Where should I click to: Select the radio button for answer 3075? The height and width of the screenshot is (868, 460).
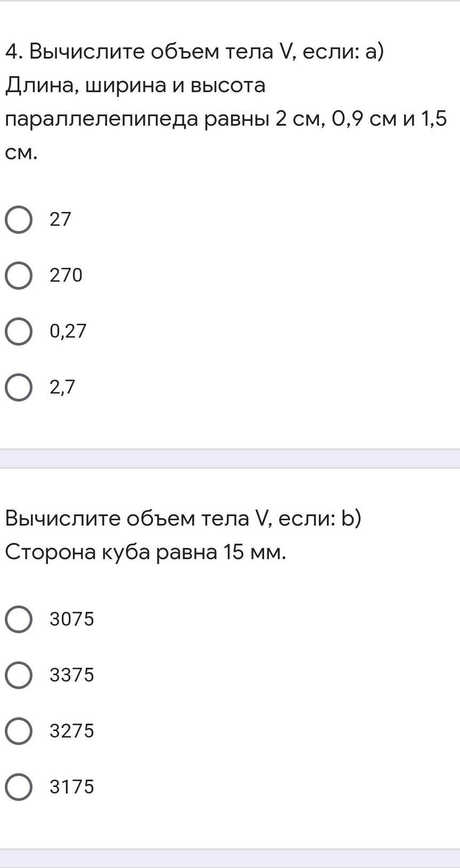pos(19,619)
